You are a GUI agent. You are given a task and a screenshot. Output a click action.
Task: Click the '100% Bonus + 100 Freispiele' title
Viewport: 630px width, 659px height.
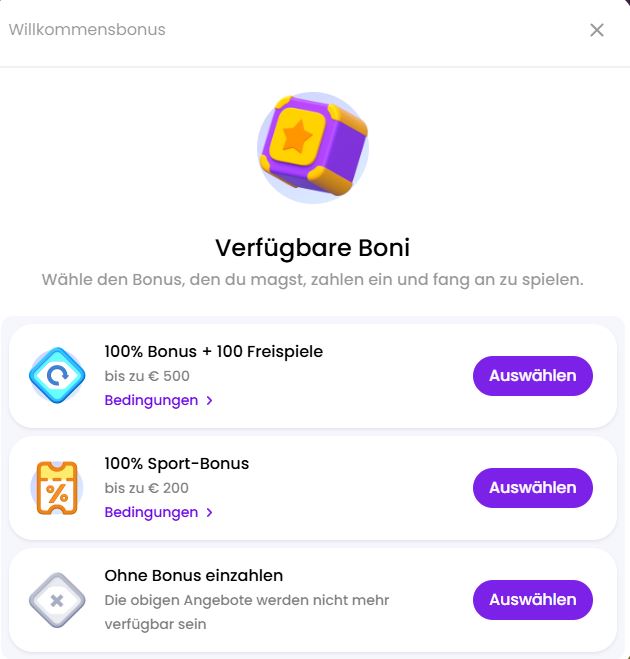click(213, 351)
